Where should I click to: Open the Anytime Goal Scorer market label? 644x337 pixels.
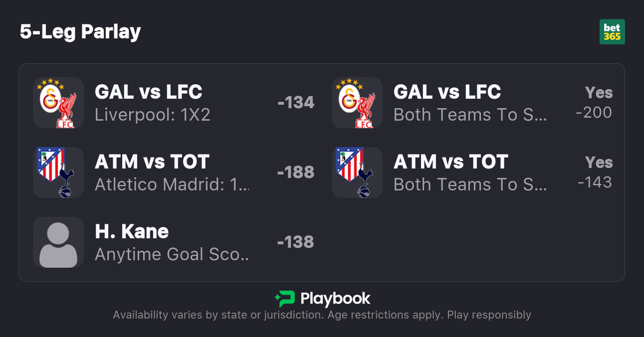pyautogui.click(x=171, y=255)
